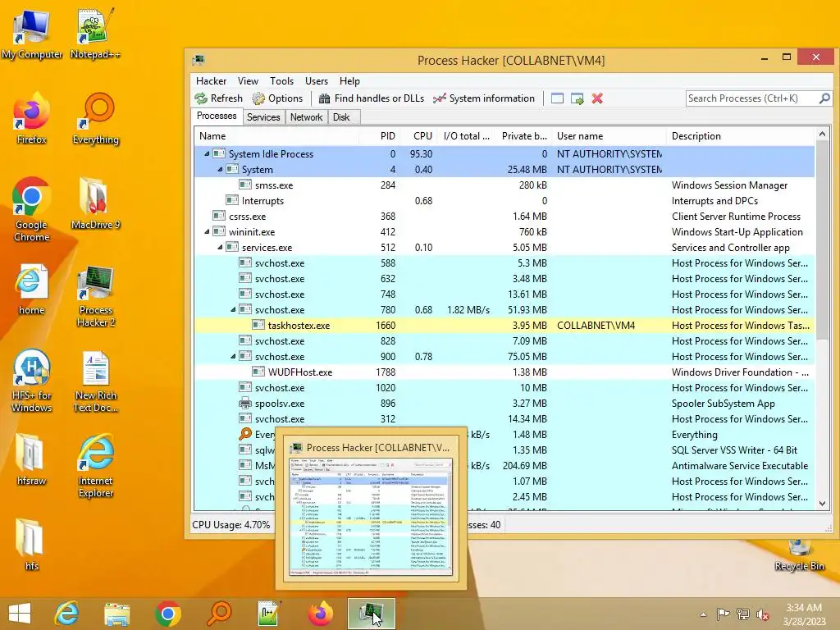Click the CPU Usage status bar entry
This screenshot has width=840, height=630.
point(231,525)
